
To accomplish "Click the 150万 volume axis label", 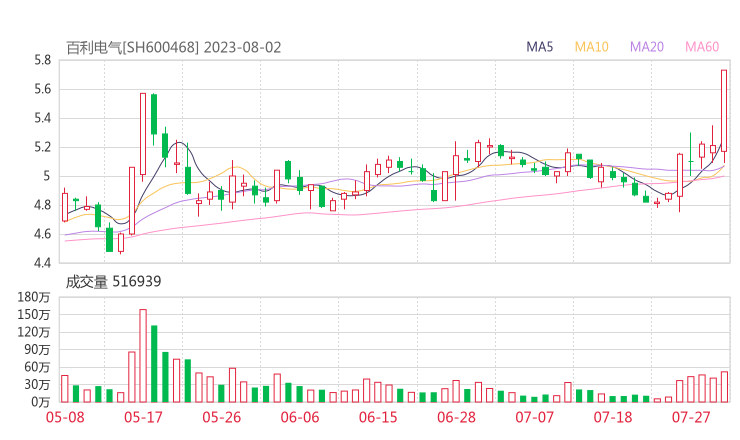I will (x=34, y=314).
